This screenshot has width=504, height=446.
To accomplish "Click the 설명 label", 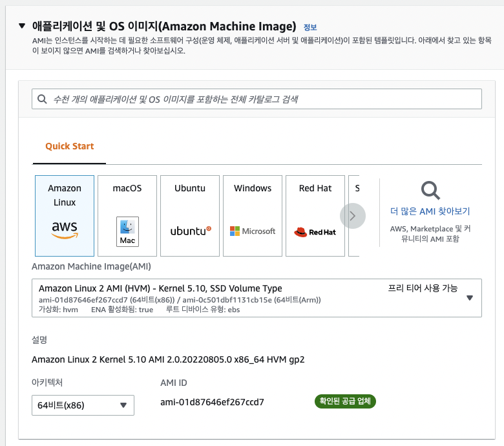I will coord(39,340).
